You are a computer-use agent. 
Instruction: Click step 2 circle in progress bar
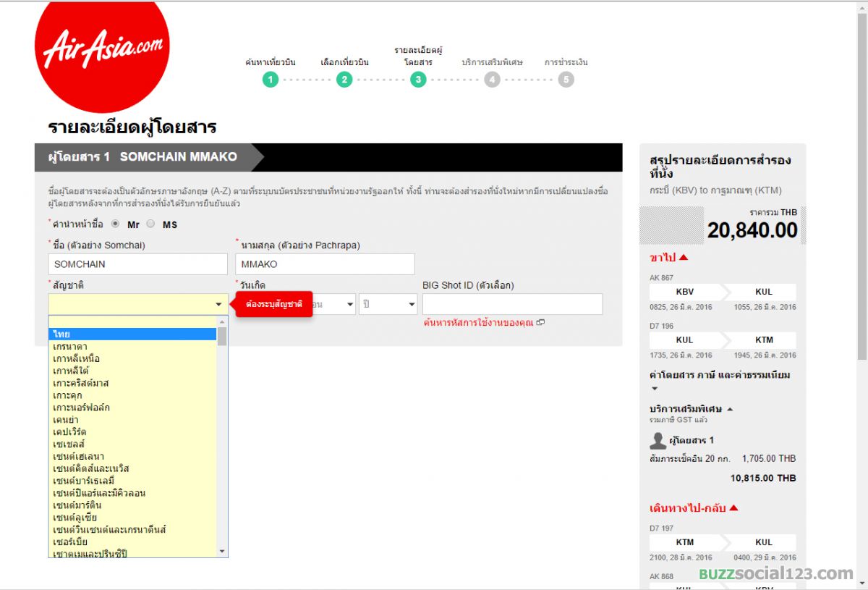(344, 80)
